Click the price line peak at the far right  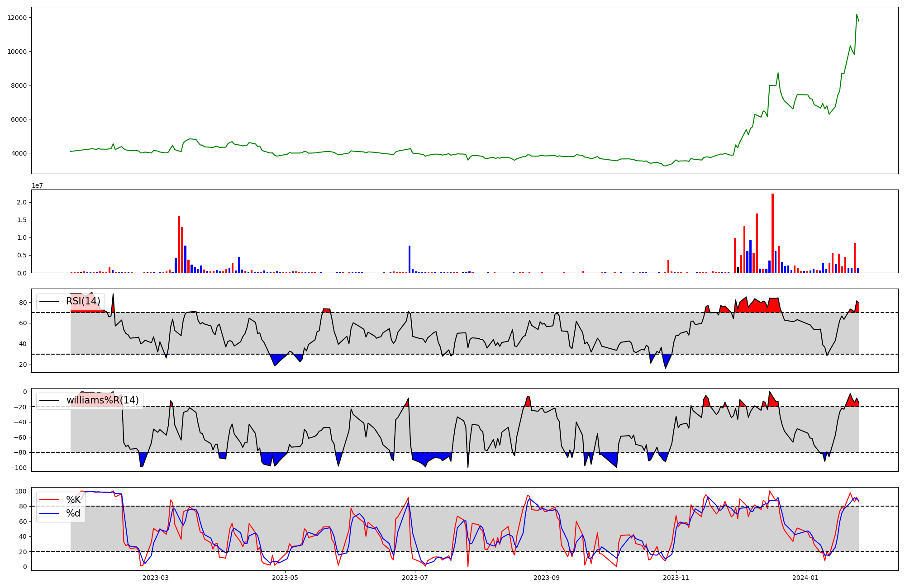857,15
